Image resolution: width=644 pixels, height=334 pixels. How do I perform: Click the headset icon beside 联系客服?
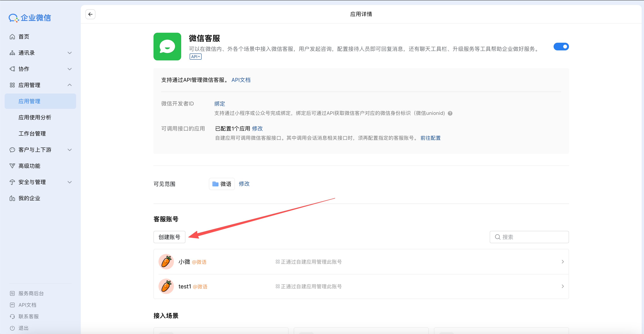point(12,316)
